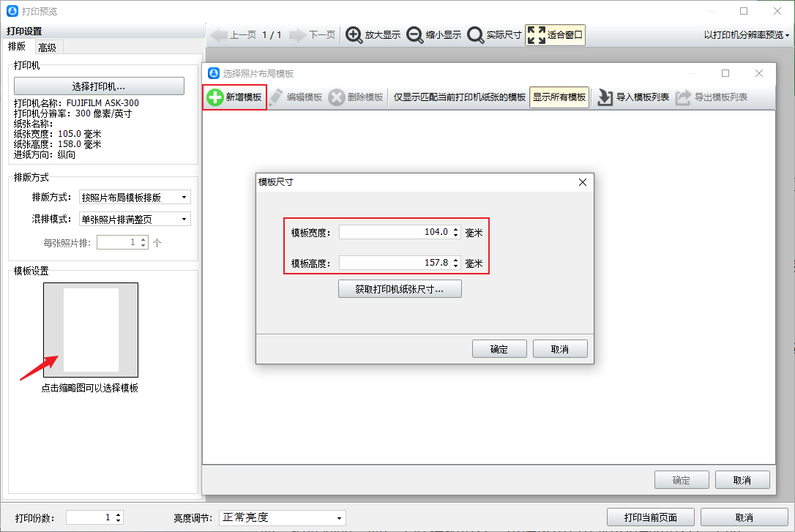Click 确定 in the 模板尺寸 dialog
795x532 pixels.
click(499, 349)
